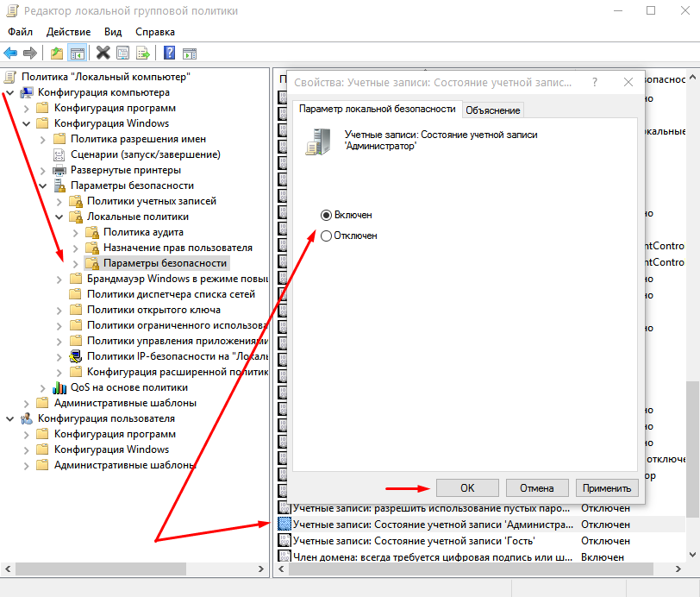
Task: Click the blue Help question mark icon
Action: 169,53
